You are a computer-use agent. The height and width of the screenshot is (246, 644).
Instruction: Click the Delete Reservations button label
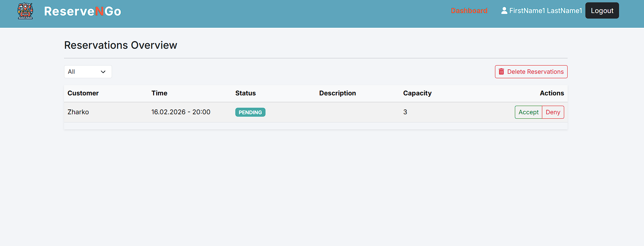tap(535, 72)
